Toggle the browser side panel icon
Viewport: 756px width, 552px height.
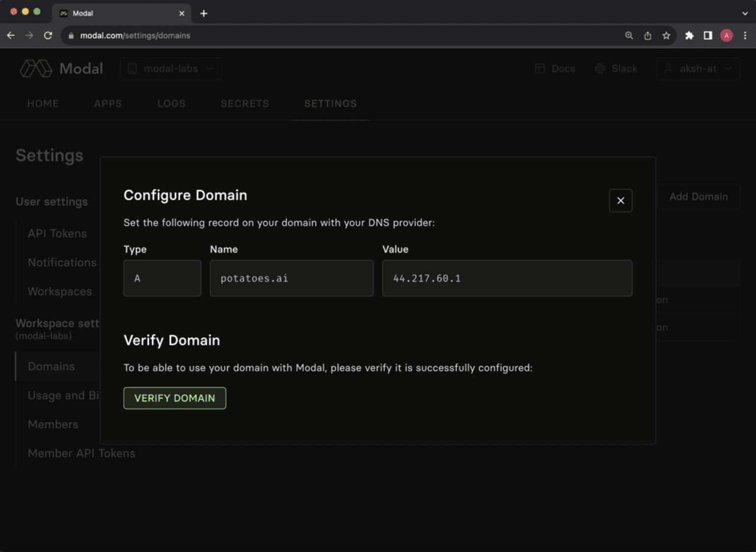pos(708,35)
